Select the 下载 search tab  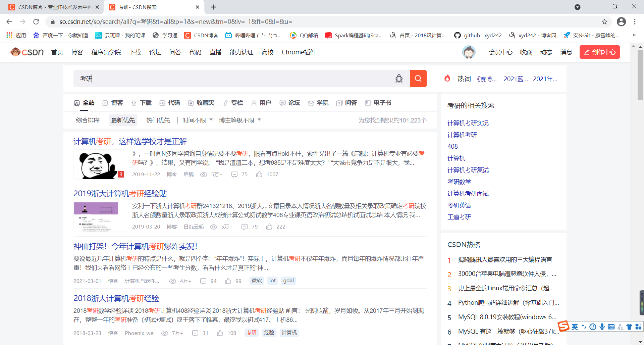[x=141, y=103]
